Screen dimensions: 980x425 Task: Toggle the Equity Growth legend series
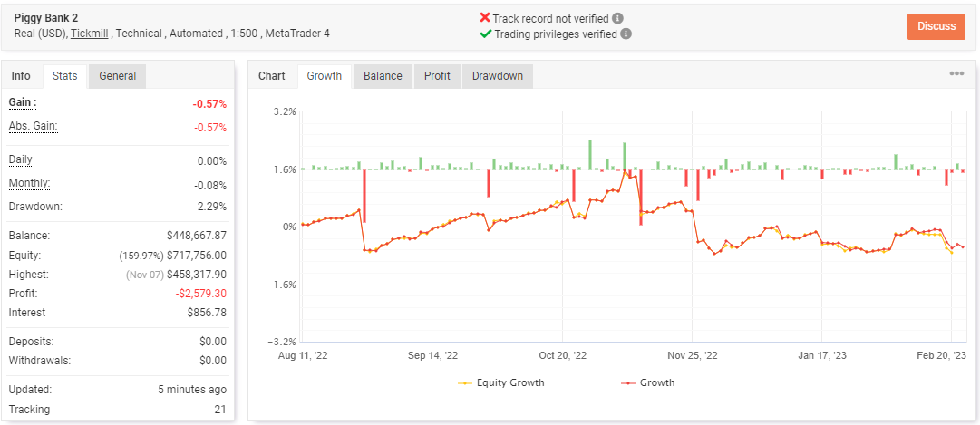tap(501, 382)
